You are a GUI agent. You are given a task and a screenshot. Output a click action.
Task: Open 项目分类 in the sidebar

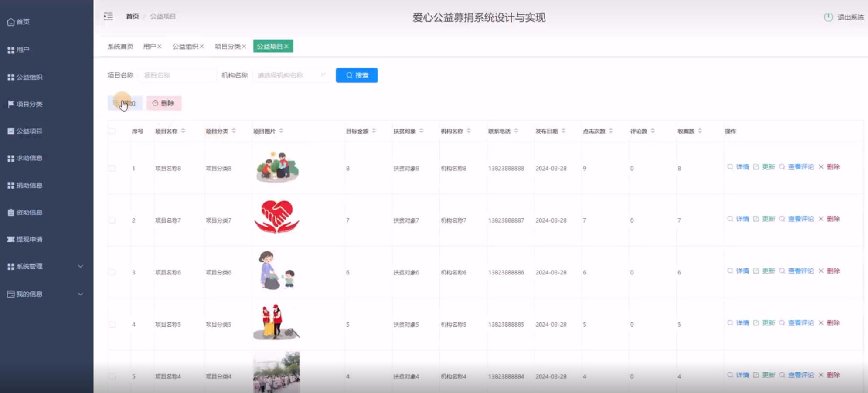click(25, 104)
